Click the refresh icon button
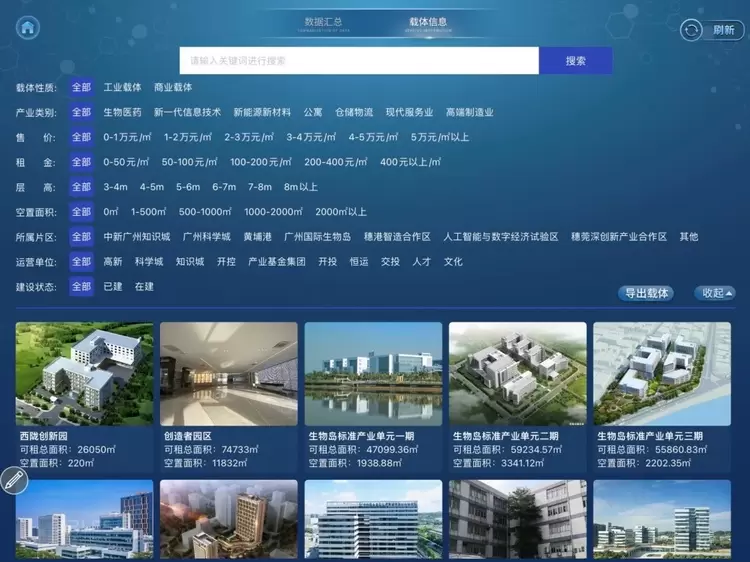 (x=692, y=30)
